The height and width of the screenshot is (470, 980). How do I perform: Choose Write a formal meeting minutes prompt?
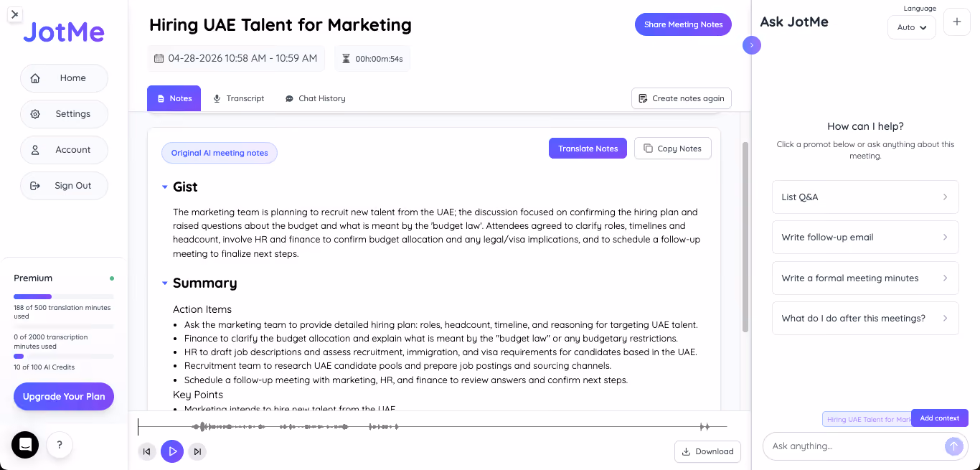(865, 278)
